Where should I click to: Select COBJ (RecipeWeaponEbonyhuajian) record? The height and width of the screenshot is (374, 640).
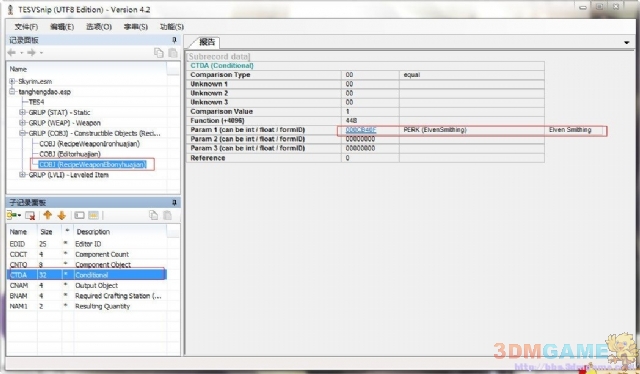92,165
